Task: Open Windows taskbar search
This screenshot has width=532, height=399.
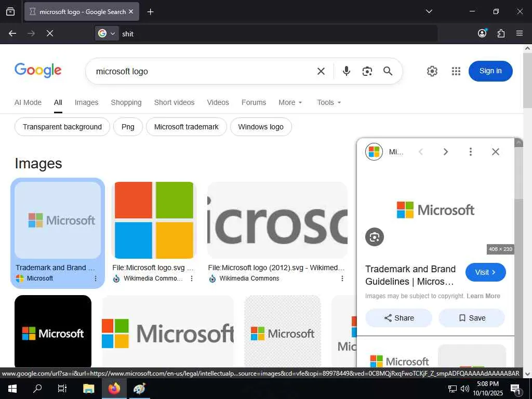Action: [37, 389]
